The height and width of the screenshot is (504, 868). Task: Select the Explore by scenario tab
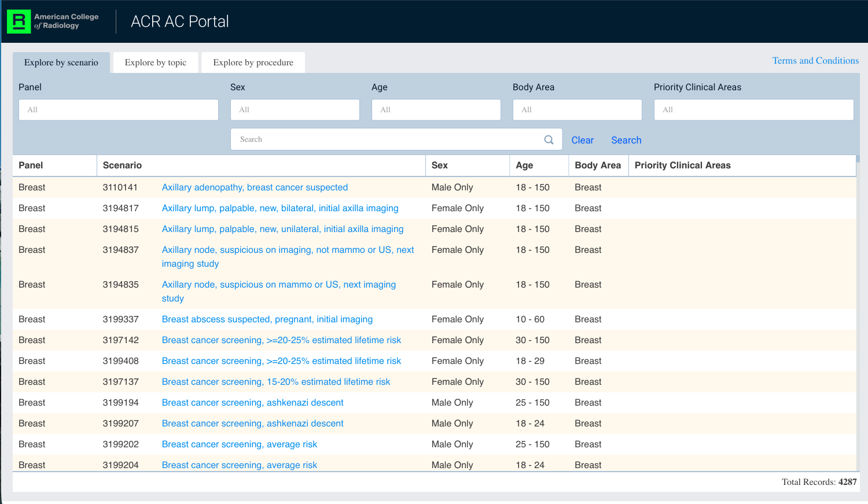[61, 62]
